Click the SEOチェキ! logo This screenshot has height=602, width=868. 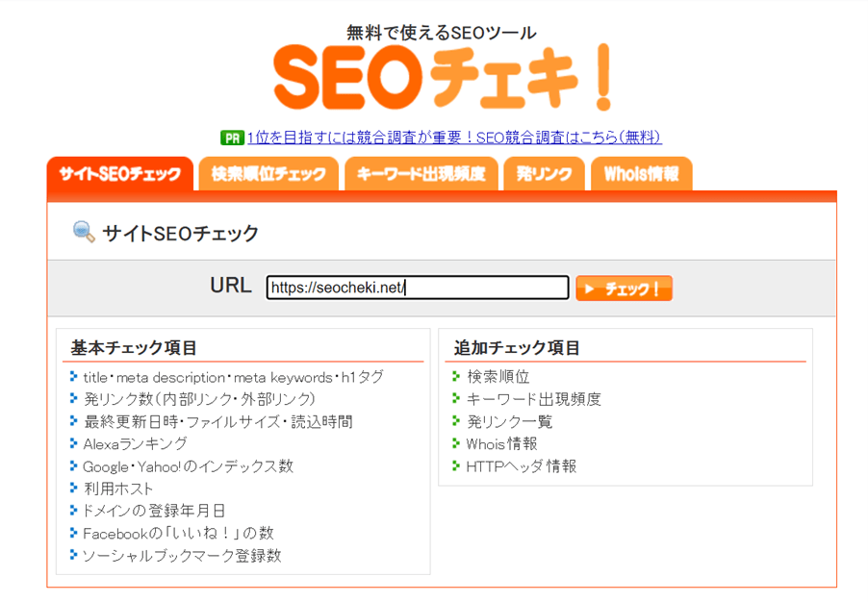[x=443, y=78]
